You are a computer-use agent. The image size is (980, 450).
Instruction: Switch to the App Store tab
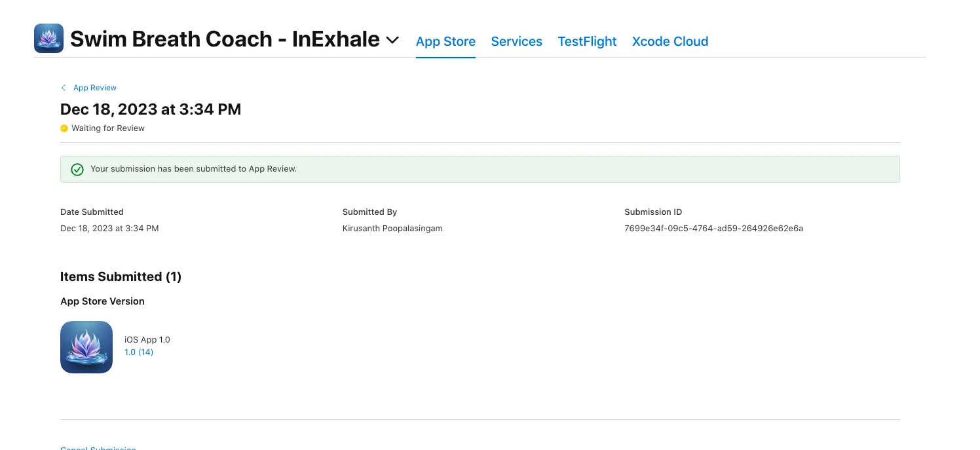pyautogui.click(x=445, y=41)
